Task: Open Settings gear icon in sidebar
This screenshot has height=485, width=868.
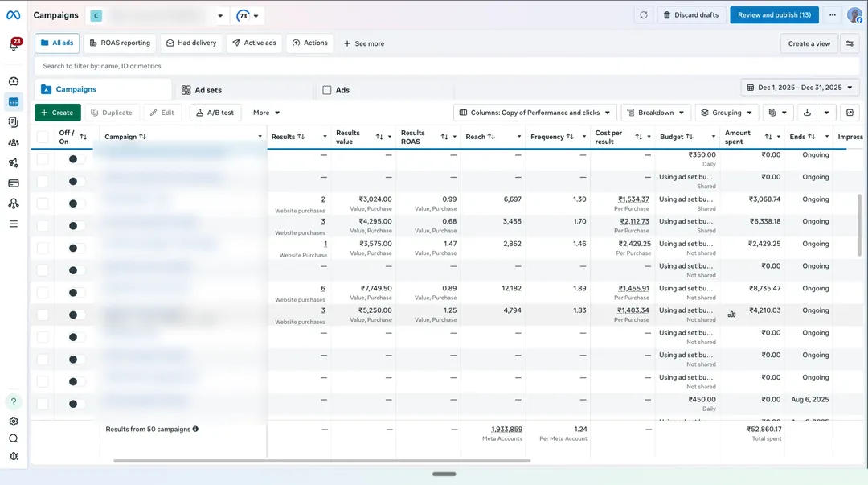Action: (14, 421)
